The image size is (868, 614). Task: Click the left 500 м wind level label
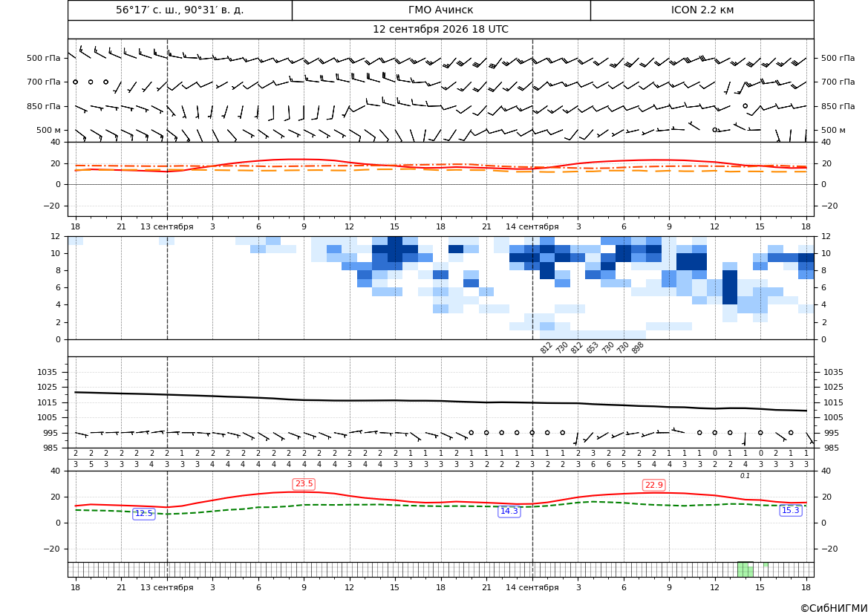pyautogui.click(x=49, y=130)
